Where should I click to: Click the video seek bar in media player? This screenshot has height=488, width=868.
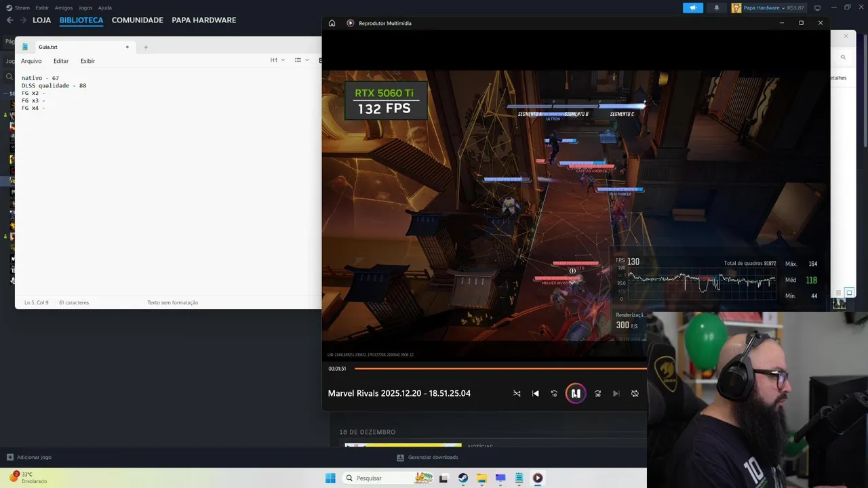point(500,369)
